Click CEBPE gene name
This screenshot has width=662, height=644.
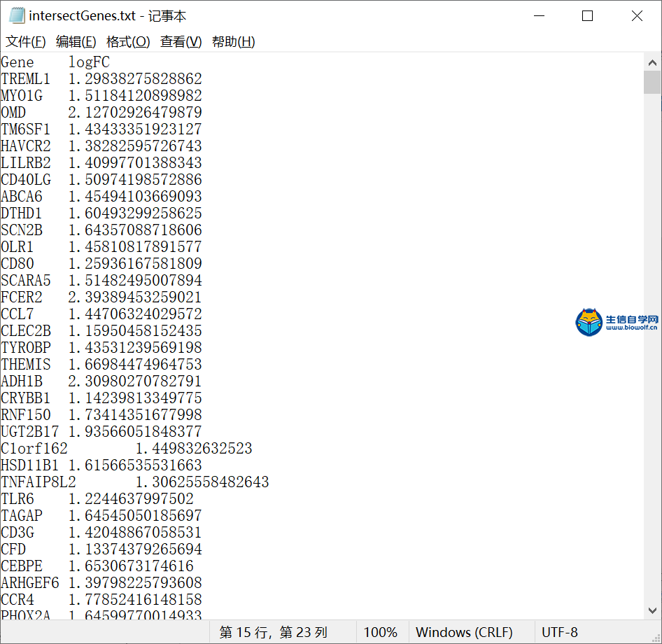[22, 566]
